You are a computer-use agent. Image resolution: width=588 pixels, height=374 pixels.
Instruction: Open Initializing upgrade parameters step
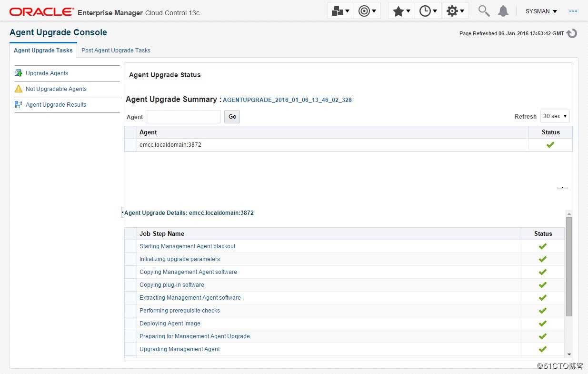[179, 259]
